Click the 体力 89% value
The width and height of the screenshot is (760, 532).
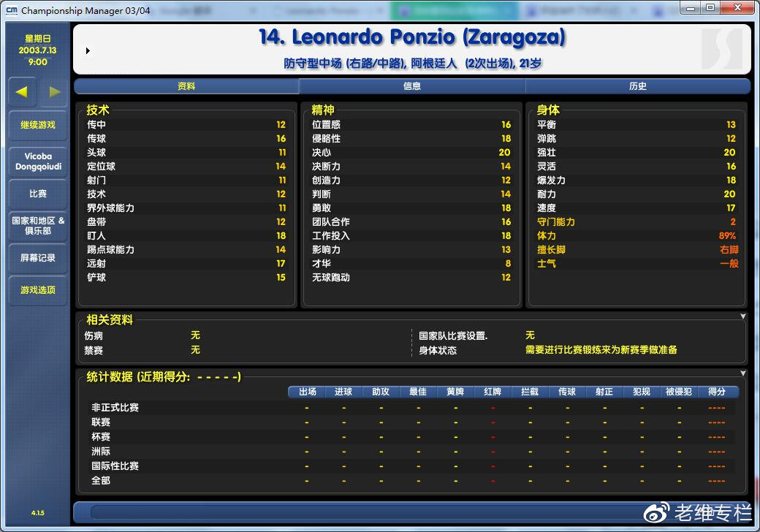coord(727,235)
